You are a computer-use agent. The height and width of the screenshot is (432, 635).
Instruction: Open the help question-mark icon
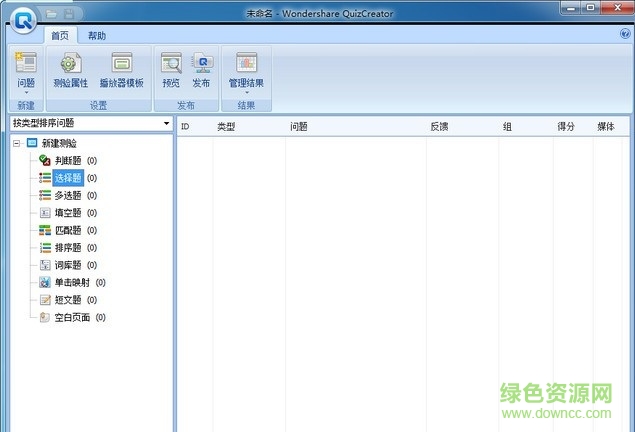pos(625,34)
